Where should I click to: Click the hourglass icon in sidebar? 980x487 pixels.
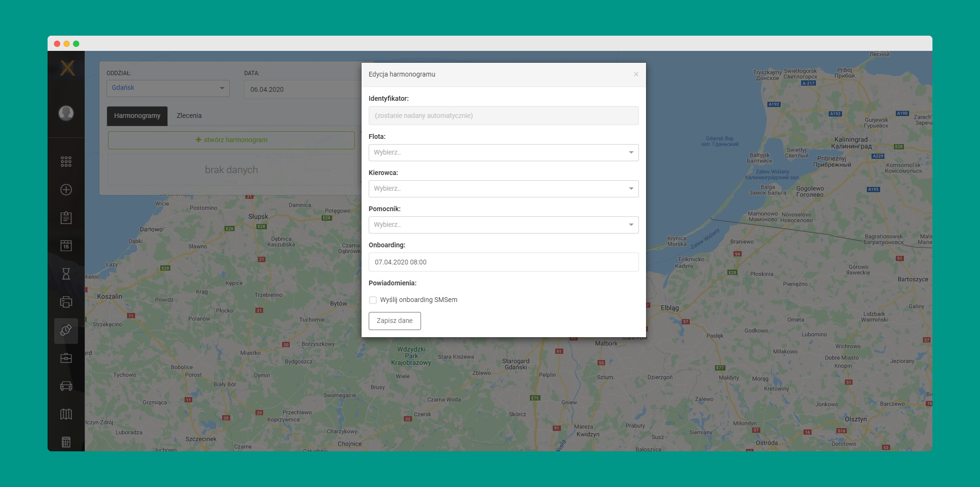click(x=66, y=274)
